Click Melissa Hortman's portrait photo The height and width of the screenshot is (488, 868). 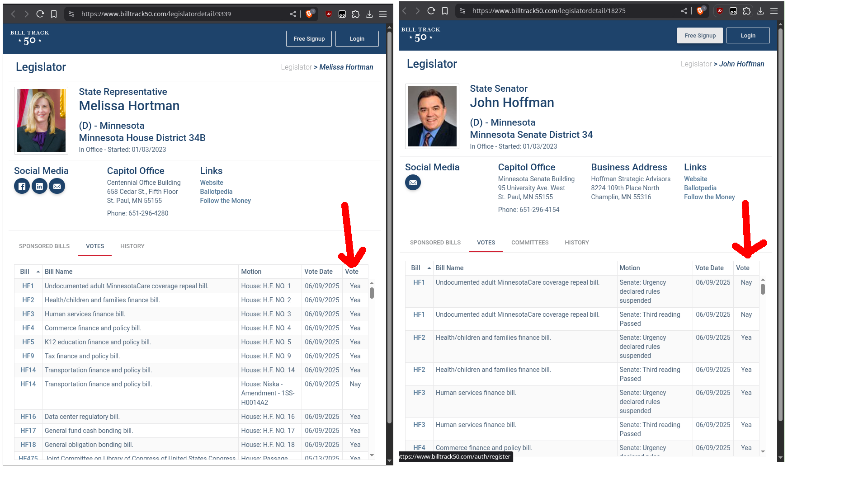tap(41, 121)
